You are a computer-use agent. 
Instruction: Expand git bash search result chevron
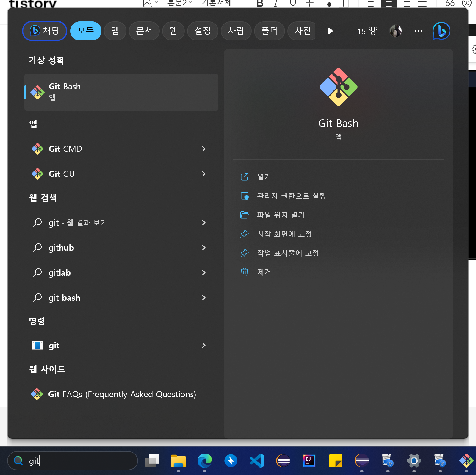tap(204, 298)
